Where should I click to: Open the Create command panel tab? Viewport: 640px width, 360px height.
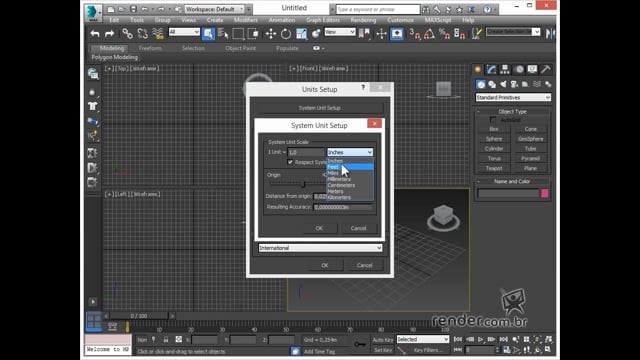click(x=478, y=69)
